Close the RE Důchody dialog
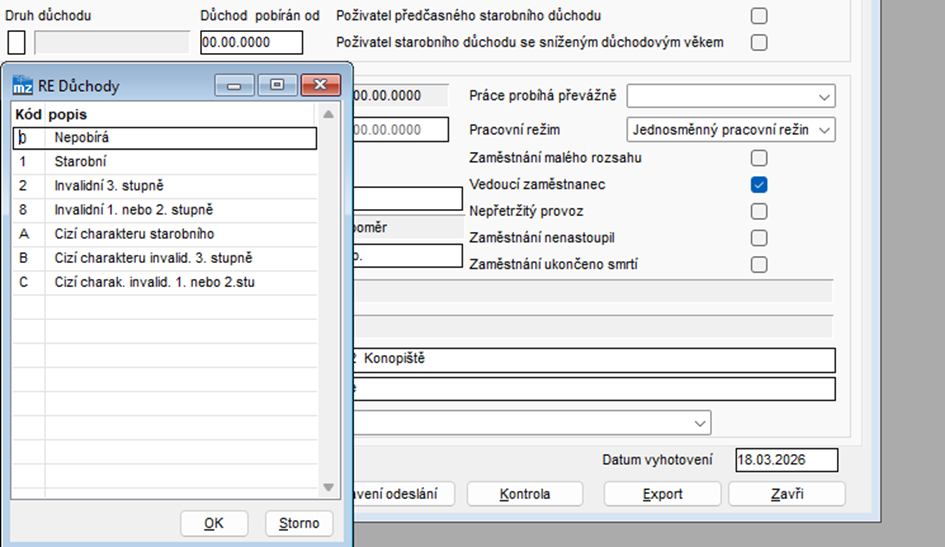 coord(321,85)
